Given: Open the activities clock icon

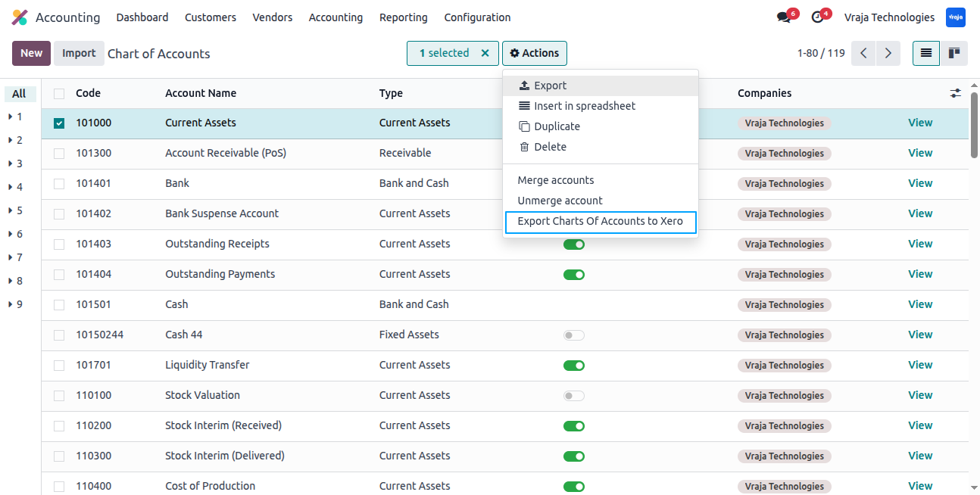Looking at the screenshot, I should tap(817, 17).
